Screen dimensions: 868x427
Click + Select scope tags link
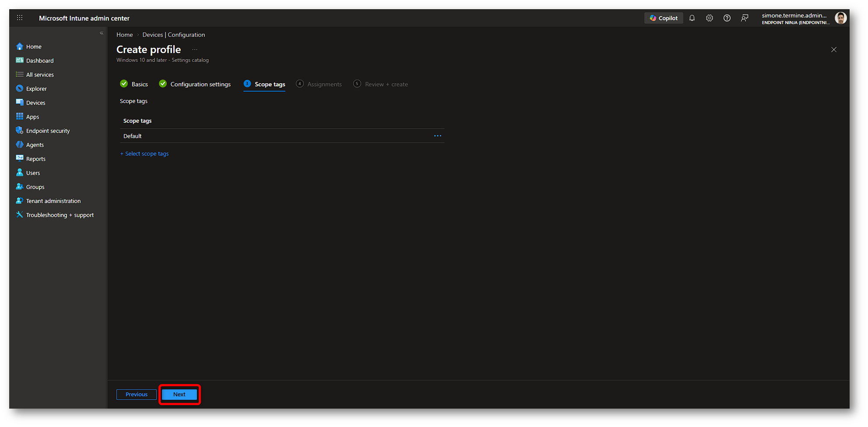144,154
